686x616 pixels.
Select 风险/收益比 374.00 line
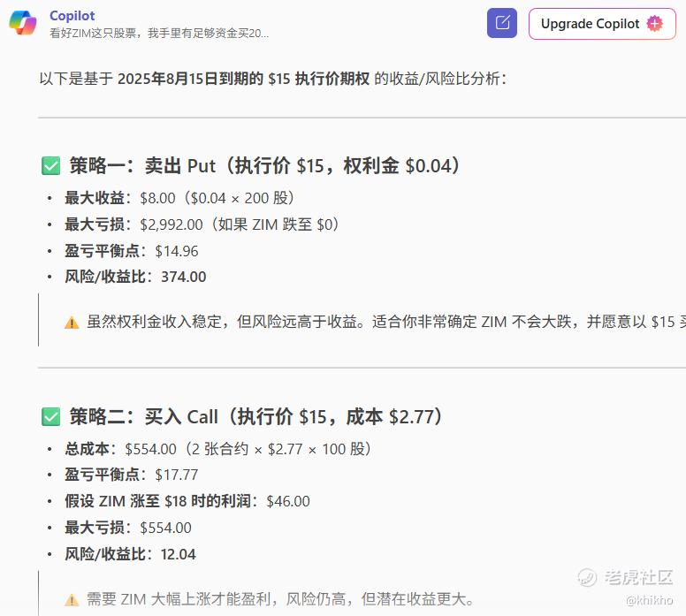135,277
